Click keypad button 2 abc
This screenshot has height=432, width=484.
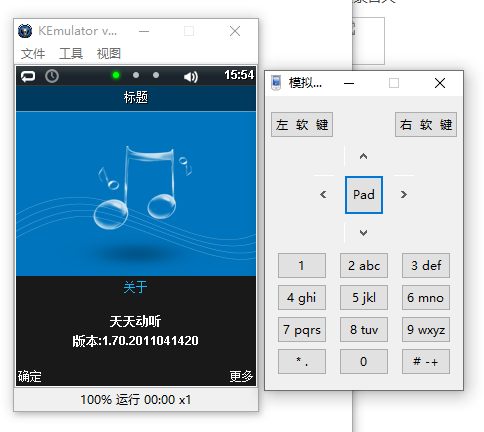pos(364,265)
